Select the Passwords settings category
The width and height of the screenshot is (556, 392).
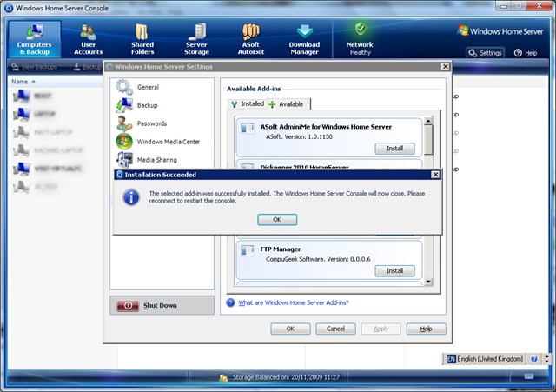click(152, 123)
